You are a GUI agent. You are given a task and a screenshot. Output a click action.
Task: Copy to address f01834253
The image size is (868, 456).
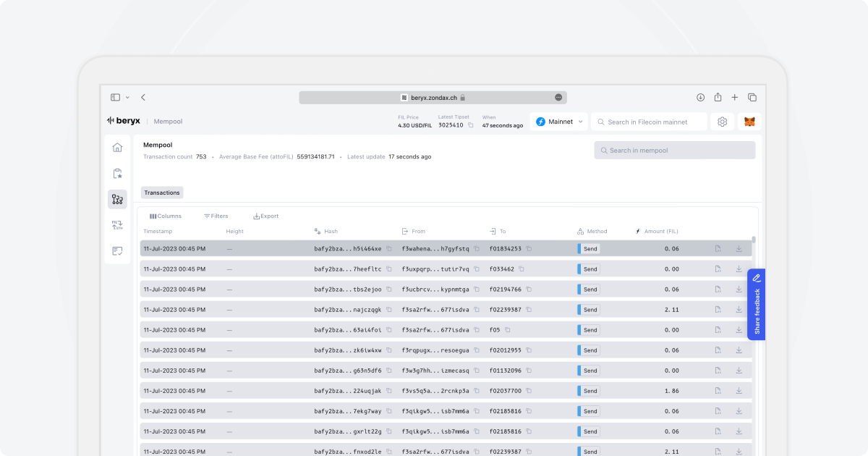[529, 248]
